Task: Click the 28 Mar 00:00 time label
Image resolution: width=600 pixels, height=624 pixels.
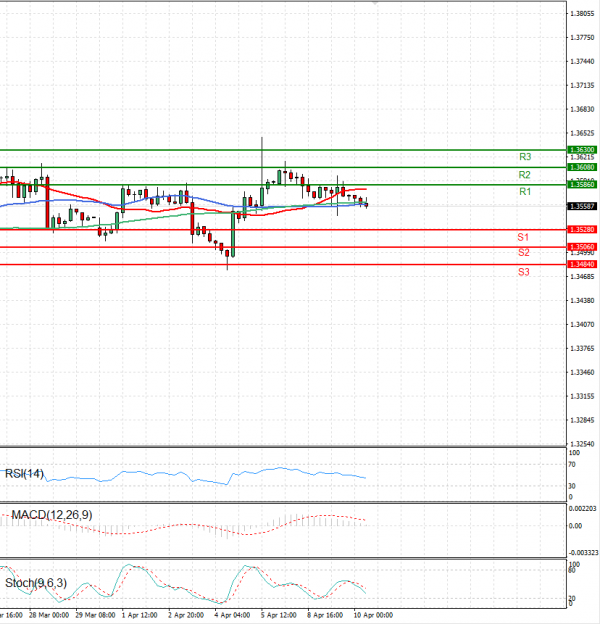Action: (x=49, y=615)
